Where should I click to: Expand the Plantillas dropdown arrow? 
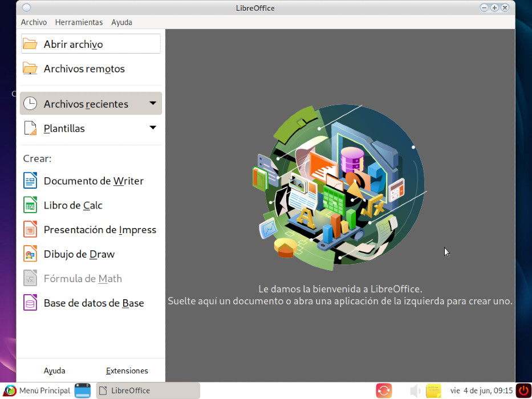pyautogui.click(x=153, y=128)
